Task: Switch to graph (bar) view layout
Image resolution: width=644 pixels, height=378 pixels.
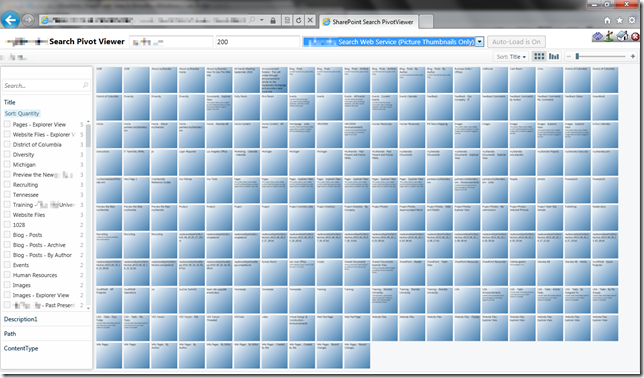Action: coord(554,56)
